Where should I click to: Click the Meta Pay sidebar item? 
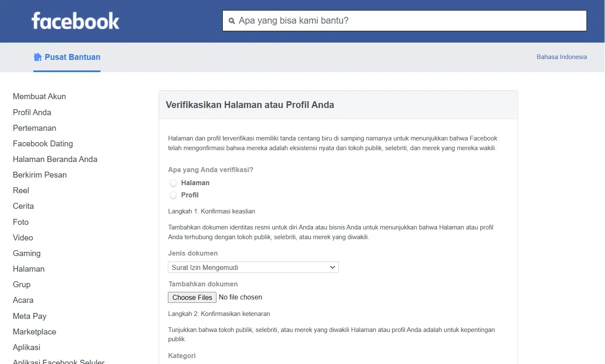[29, 316]
